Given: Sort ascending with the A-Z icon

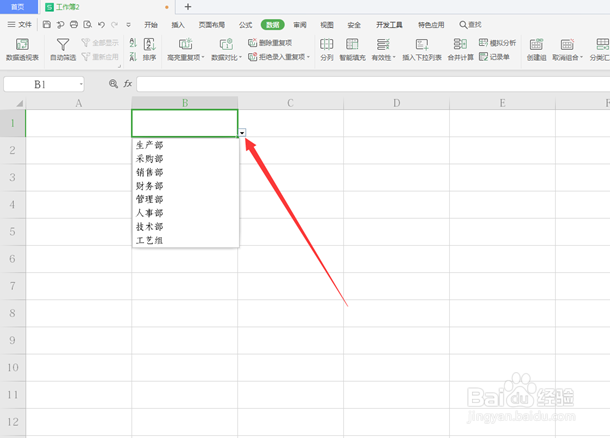Looking at the screenshot, I should click(x=133, y=42).
